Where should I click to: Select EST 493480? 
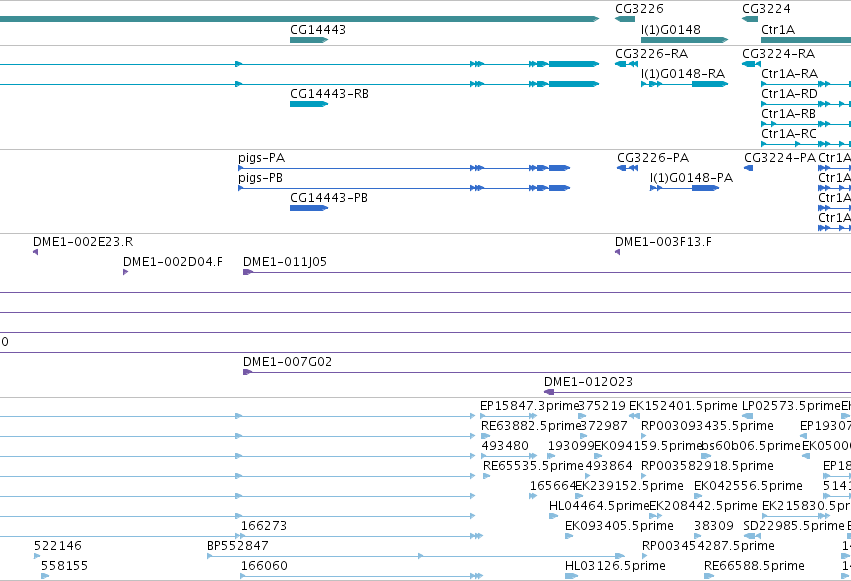click(509, 456)
